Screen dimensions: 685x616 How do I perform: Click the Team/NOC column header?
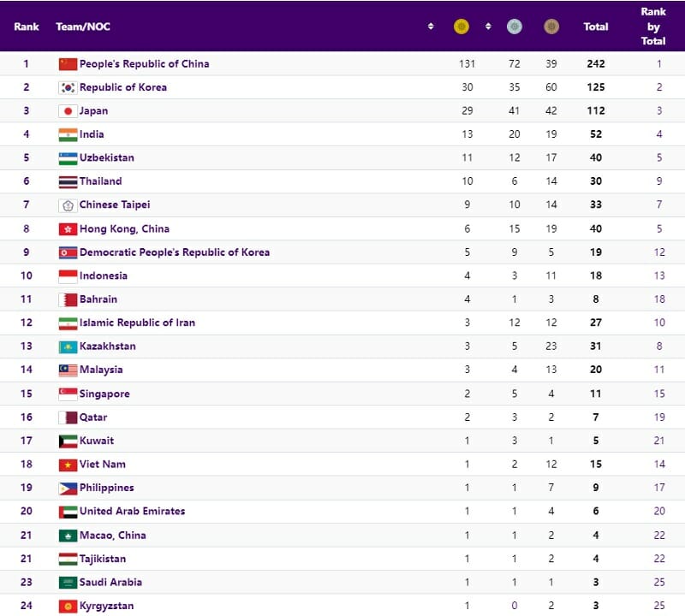click(x=83, y=27)
